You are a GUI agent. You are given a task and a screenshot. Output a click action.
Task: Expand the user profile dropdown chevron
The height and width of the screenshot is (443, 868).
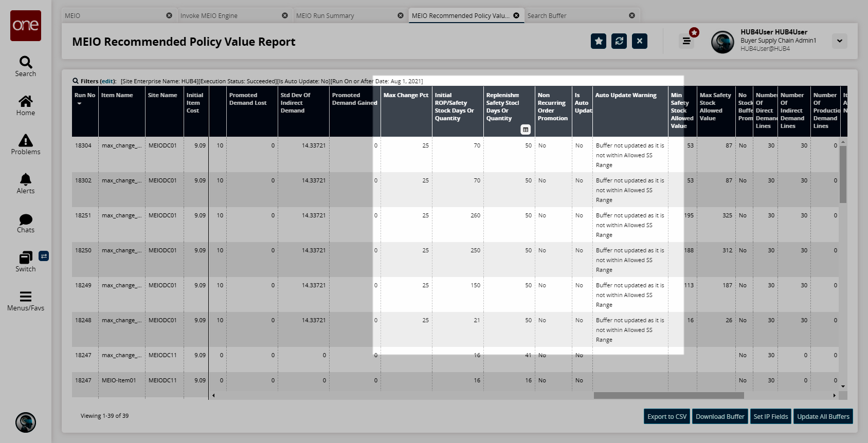point(840,41)
